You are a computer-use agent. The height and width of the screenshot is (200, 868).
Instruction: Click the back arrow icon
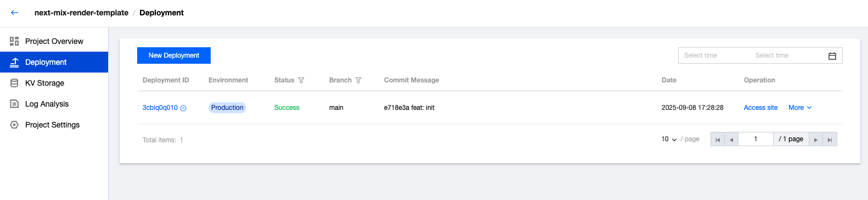pyautogui.click(x=14, y=13)
